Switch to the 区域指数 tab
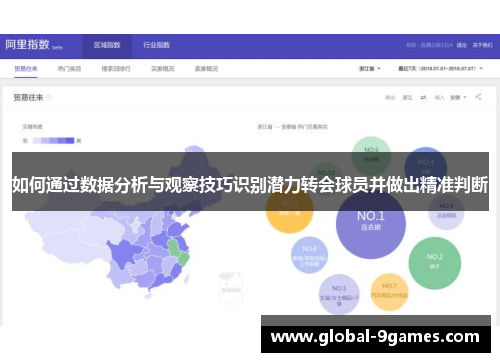 (107, 45)
